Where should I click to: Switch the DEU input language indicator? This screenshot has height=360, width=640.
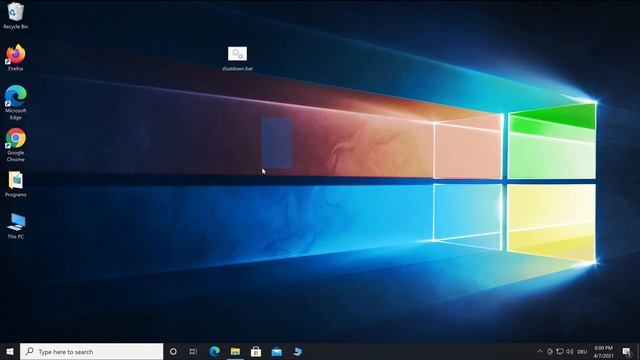click(582, 351)
